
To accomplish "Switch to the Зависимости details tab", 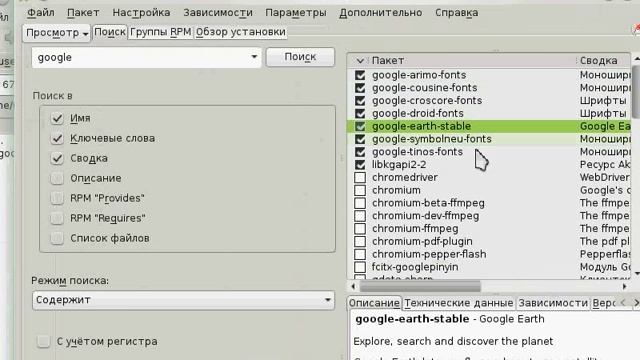I will click(553, 303).
